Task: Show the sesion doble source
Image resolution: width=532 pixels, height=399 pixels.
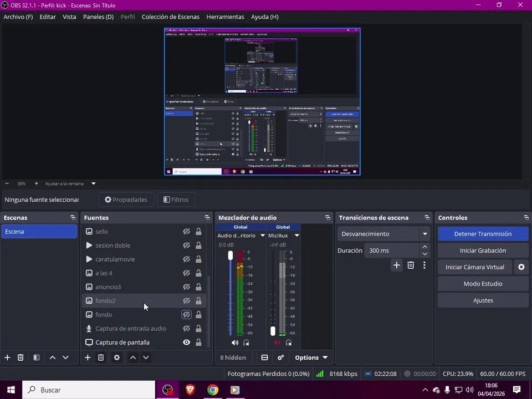Action: 187,245
